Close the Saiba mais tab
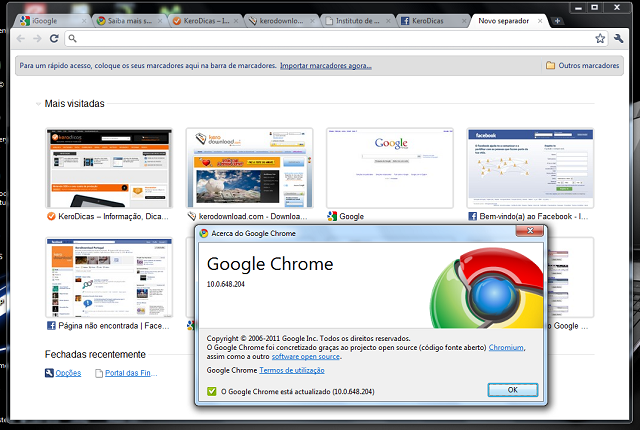 pyautogui.click(x=160, y=21)
